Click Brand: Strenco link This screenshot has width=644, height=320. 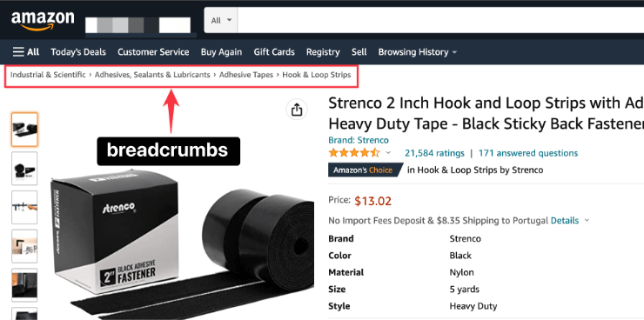(359, 140)
